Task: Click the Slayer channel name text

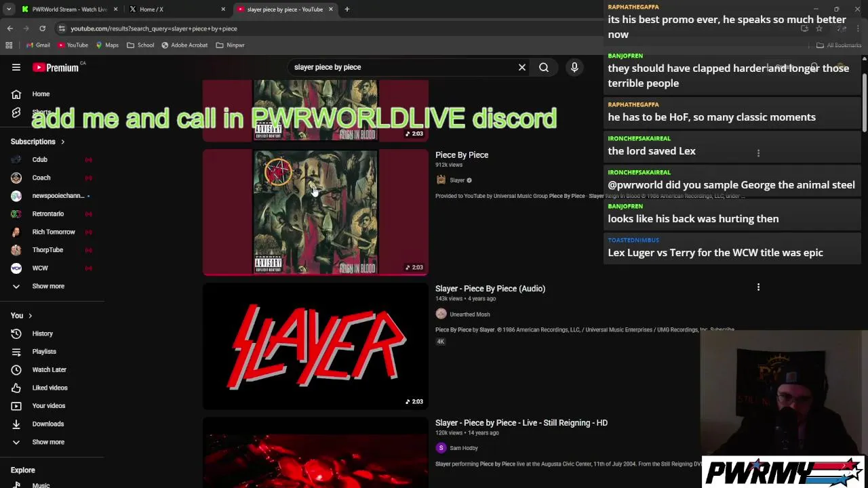Action: click(x=457, y=180)
